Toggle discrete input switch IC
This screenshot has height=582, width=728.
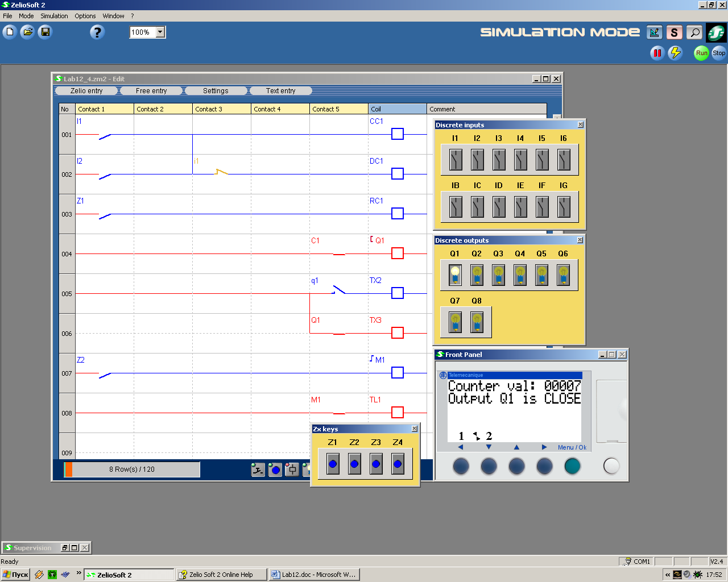477,207
